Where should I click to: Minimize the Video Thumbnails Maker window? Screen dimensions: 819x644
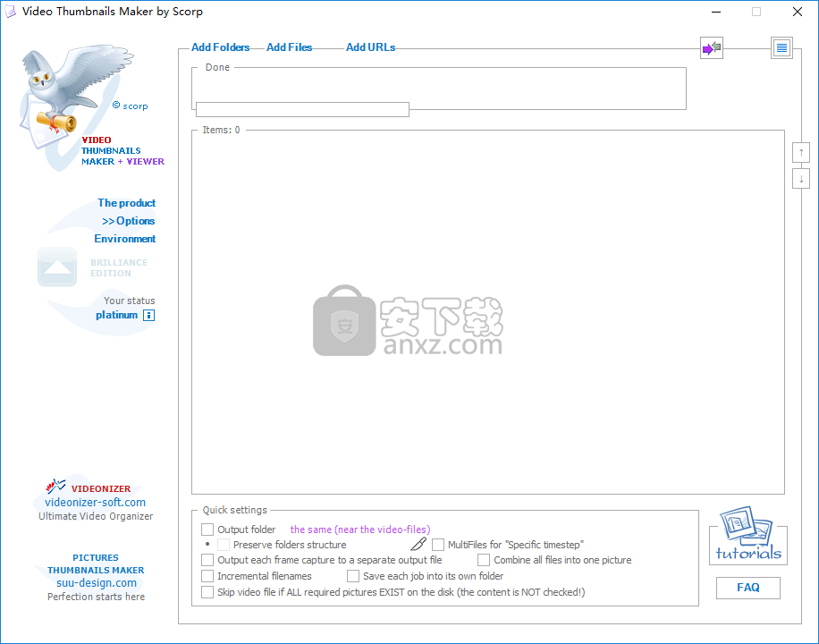click(x=716, y=12)
